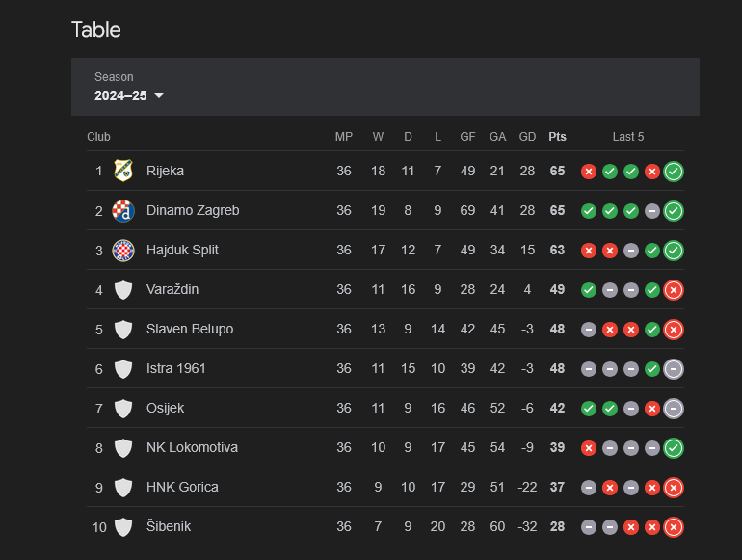This screenshot has width=742, height=560.
Task: Click Osijek's latest match draw icon
Action: coord(674,409)
